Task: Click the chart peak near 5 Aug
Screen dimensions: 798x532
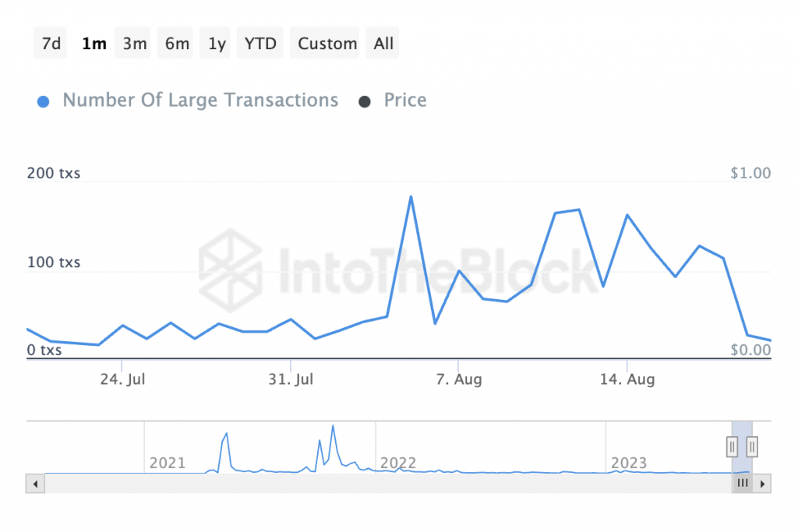Action: pyautogui.click(x=411, y=196)
